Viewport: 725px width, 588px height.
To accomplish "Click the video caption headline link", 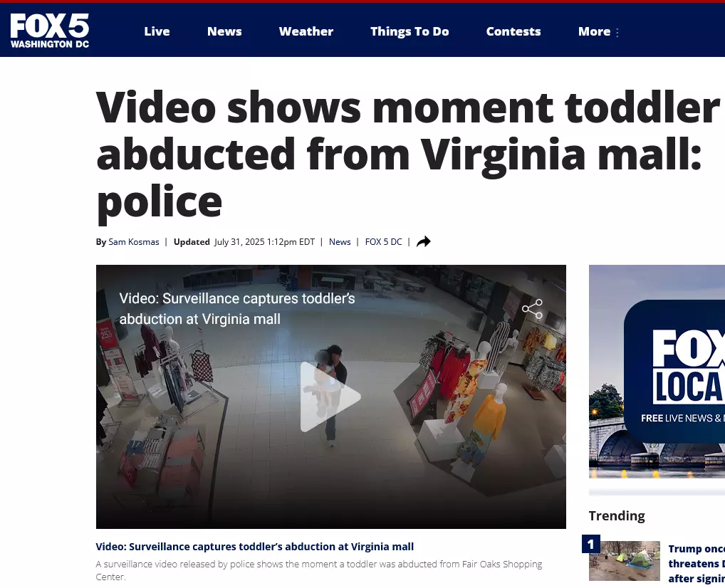I will click(x=254, y=547).
